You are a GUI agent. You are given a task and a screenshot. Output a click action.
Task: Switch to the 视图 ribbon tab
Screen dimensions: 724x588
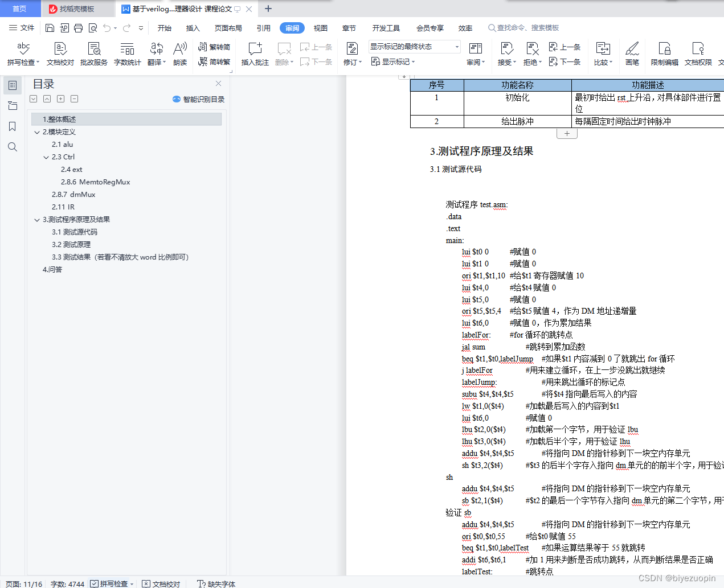click(321, 28)
